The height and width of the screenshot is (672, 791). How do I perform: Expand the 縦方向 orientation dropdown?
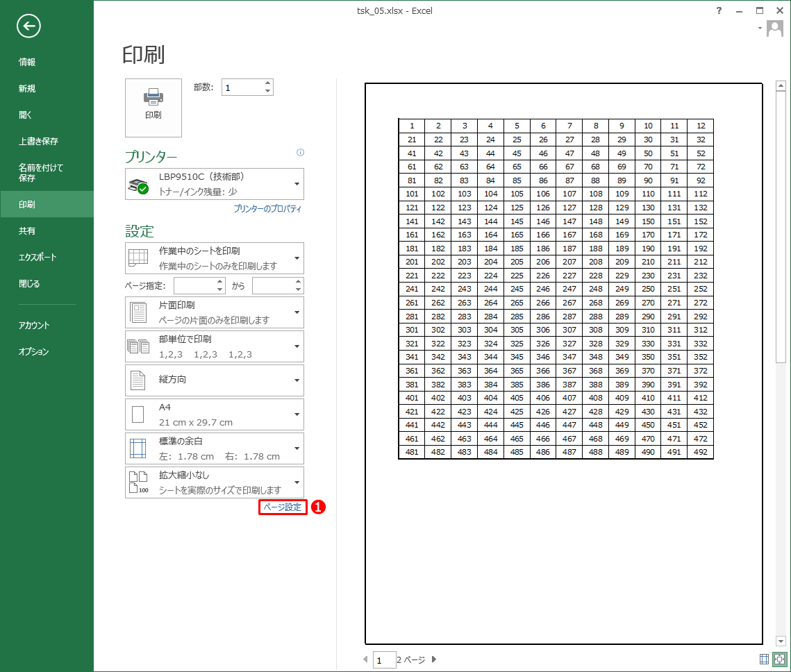coord(215,380)
